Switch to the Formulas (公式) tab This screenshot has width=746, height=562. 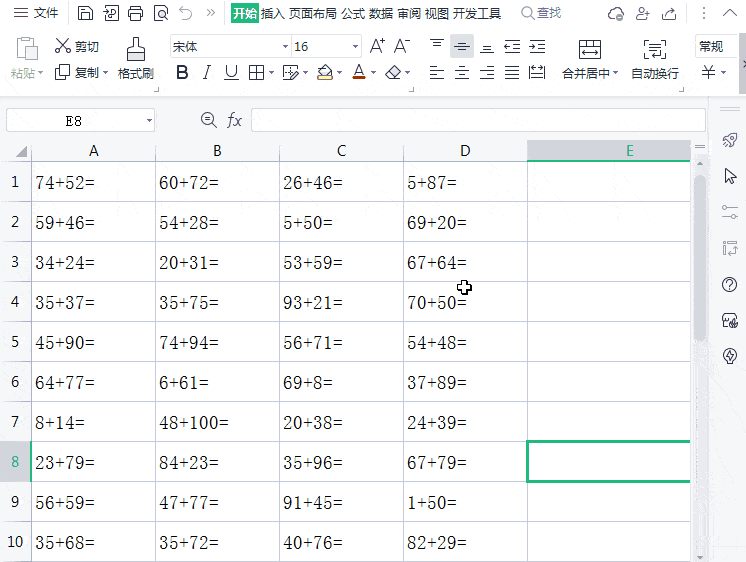point(353,13)
